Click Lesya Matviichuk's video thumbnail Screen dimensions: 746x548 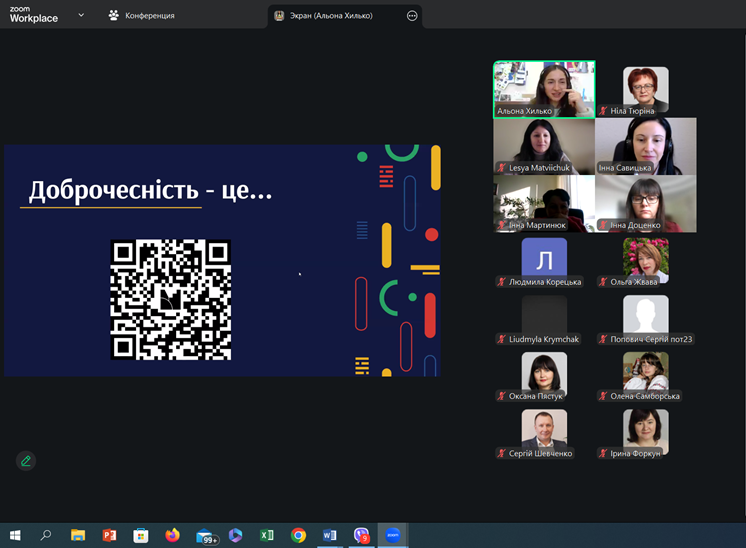pyautogui.click(x=544, y=146)
